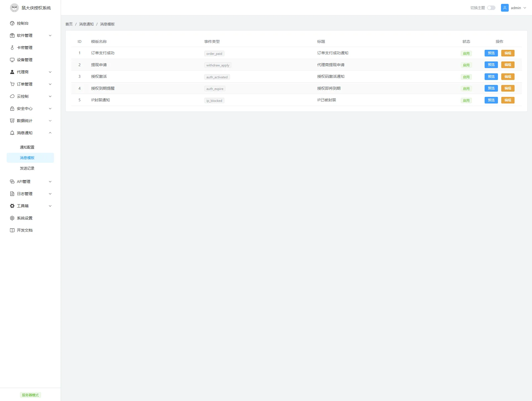Click the monitor icon for 设备管理

(x=12, y=60)
